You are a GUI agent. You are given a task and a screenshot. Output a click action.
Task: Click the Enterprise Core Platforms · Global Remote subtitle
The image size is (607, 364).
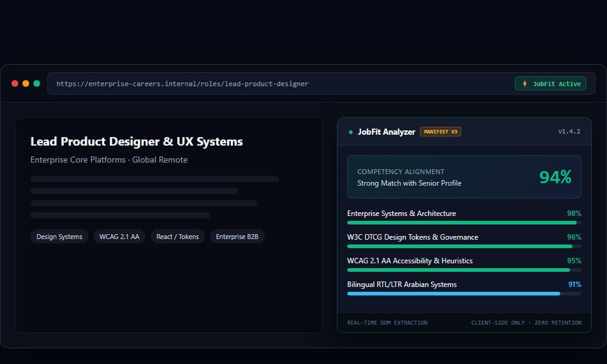tap(109, 160)
